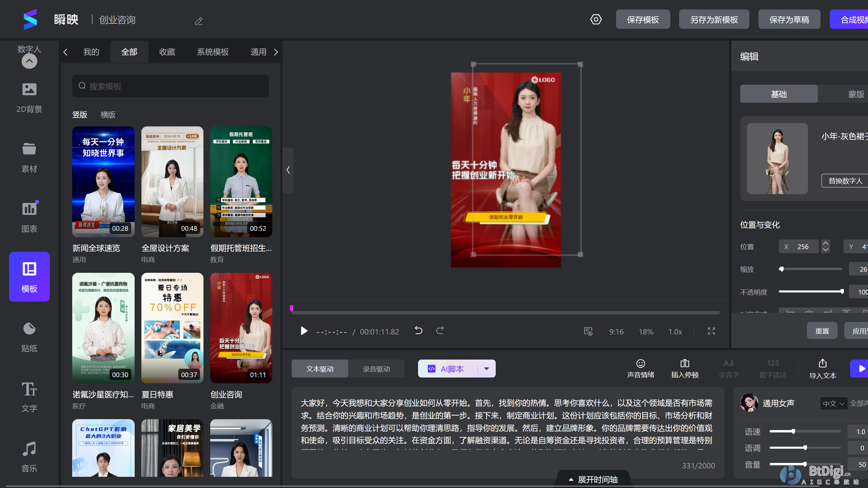Switch layout to 横版 orientation

pyautogui.click(x=108, y=115)
